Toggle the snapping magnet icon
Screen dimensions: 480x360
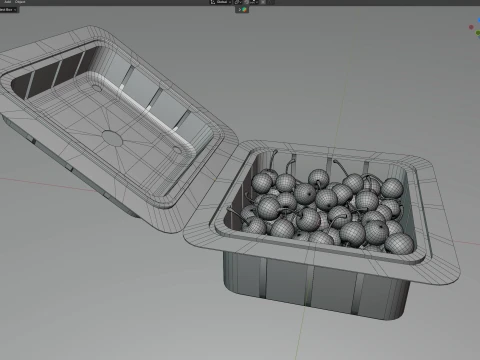coord(246,2)
